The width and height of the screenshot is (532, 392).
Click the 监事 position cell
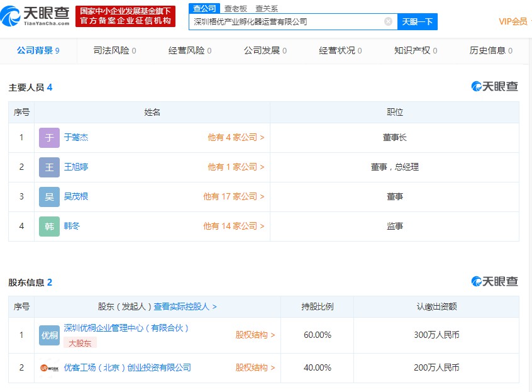[394, 226]
